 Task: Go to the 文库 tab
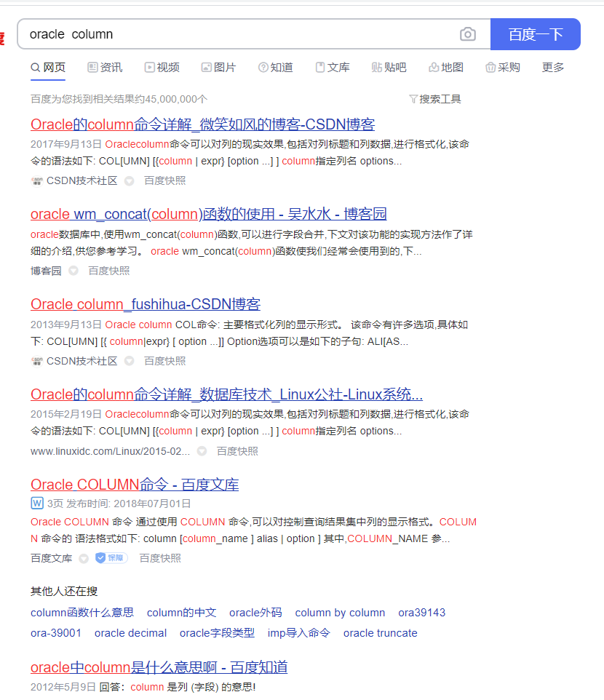point(333,68)
